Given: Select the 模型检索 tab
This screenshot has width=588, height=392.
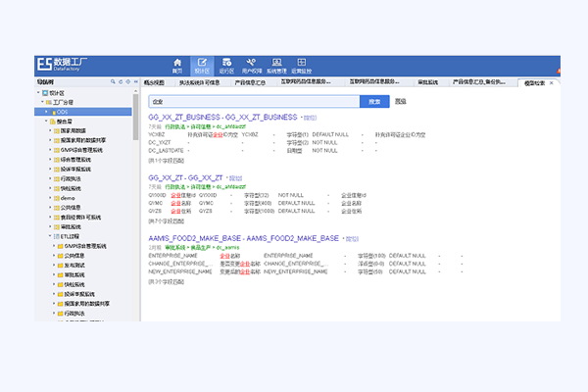Looking at the screenshot, I should point(534,83).
